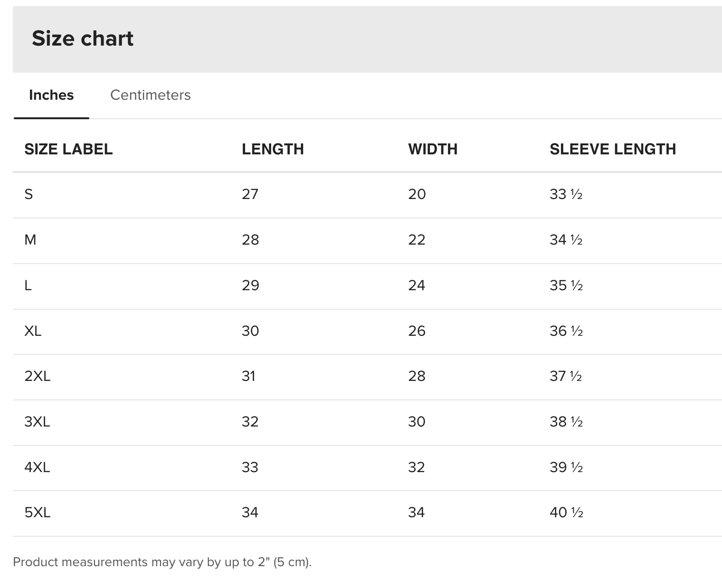Screen dimensions: 722x588
Task: Click the length value 31 for 2XL
Action: click(x=248, y=376)
